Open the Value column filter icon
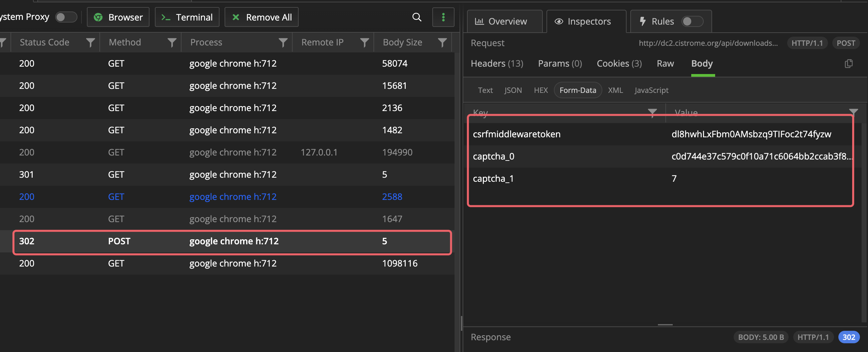 (853, 112)
